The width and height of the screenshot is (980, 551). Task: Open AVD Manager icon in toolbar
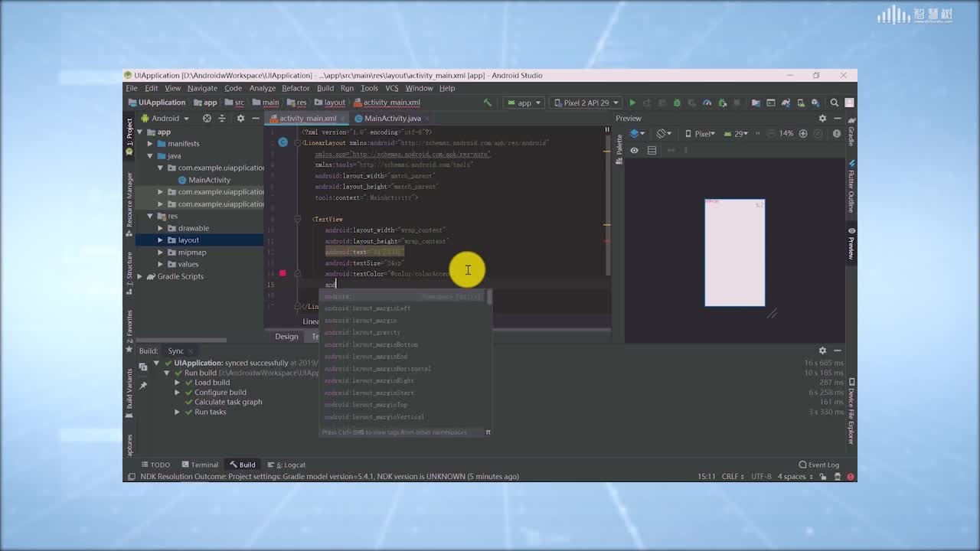(x=801, y=103)
